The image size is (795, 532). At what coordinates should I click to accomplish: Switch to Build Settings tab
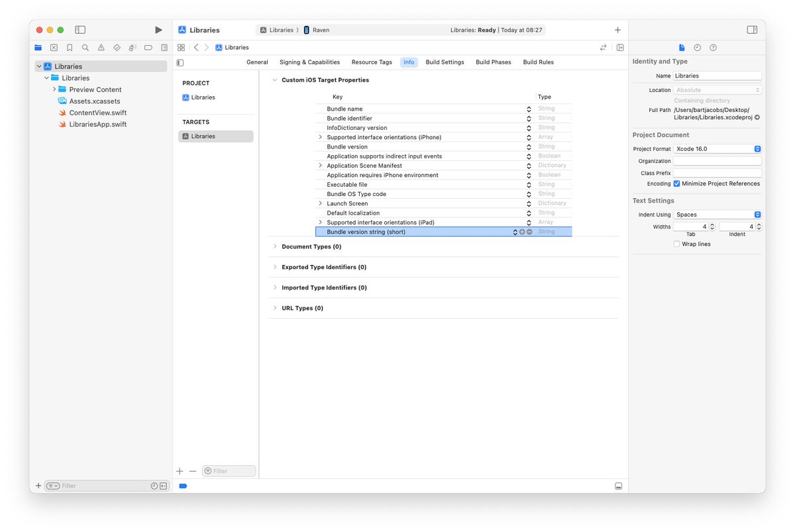[445, 62]
